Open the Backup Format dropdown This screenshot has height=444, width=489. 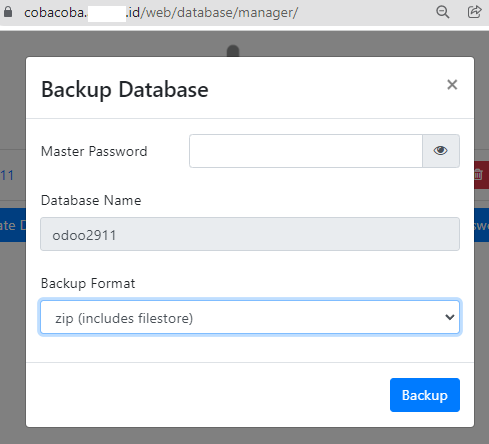(x=250, y=317)
